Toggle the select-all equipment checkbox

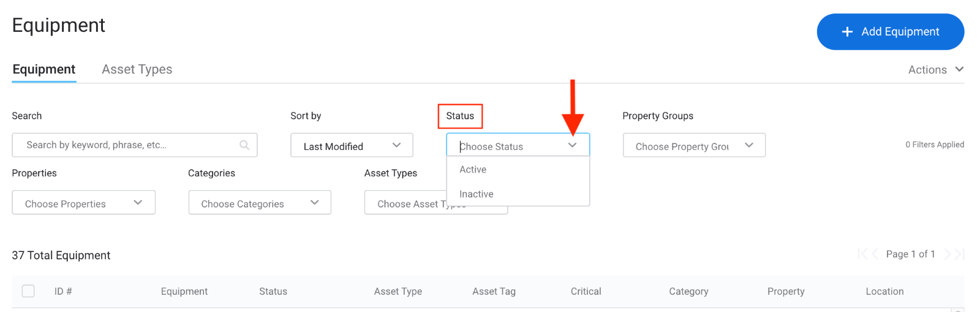click(28, 291)
